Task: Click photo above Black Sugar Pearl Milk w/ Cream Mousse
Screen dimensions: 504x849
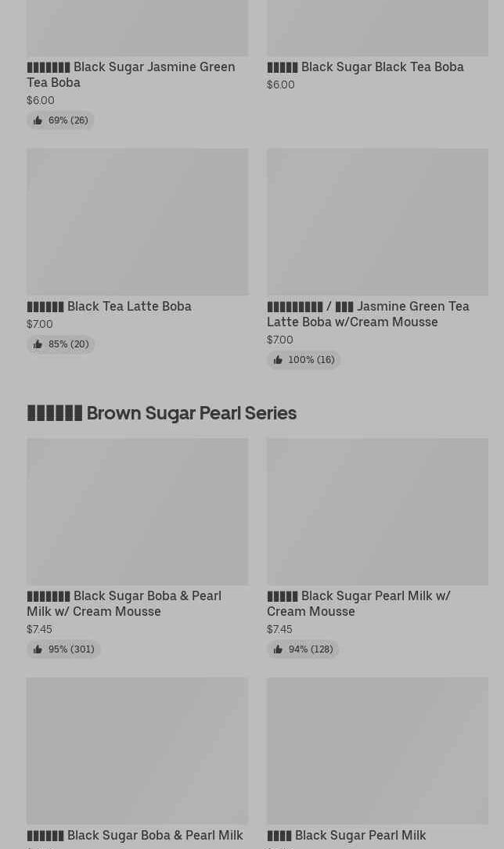Action: tap(377, 512)
